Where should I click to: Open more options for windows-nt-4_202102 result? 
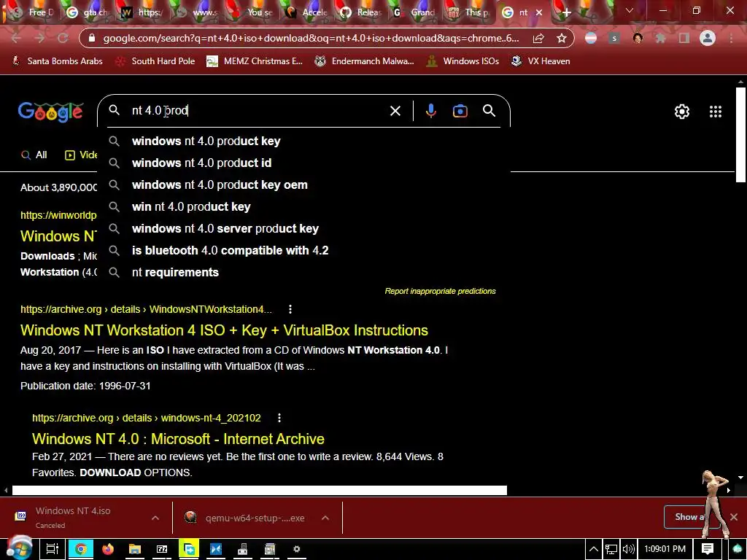[x=279, y=418]
